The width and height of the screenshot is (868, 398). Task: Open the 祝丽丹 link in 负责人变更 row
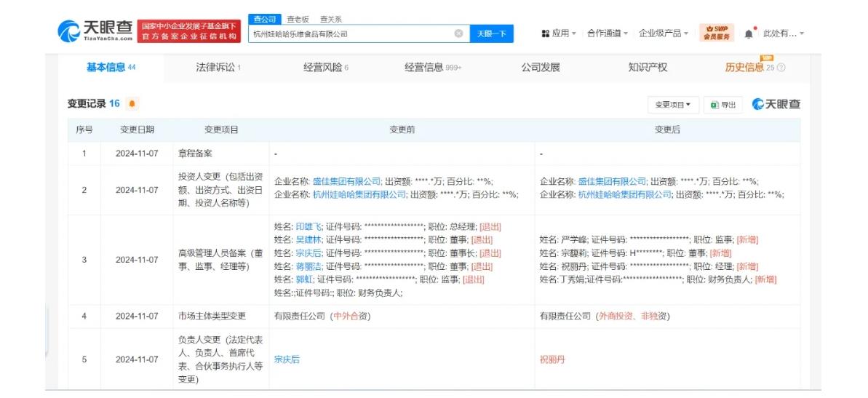pyautogui.click(x=552, y=359)
